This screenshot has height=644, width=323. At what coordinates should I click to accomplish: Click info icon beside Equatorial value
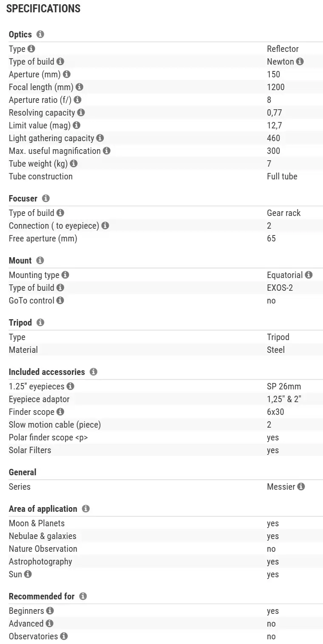pyautogui.click(x=309, y=275)
